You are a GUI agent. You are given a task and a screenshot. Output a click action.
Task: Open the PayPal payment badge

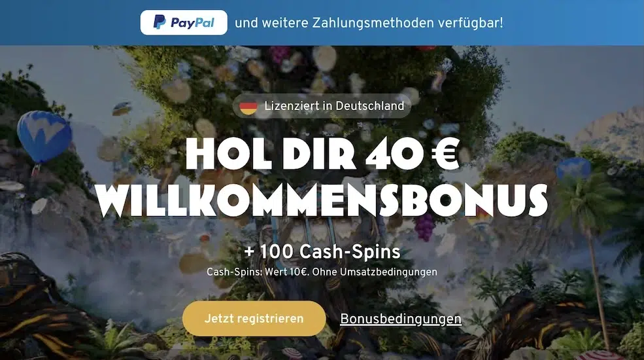[x=184, y=23]
